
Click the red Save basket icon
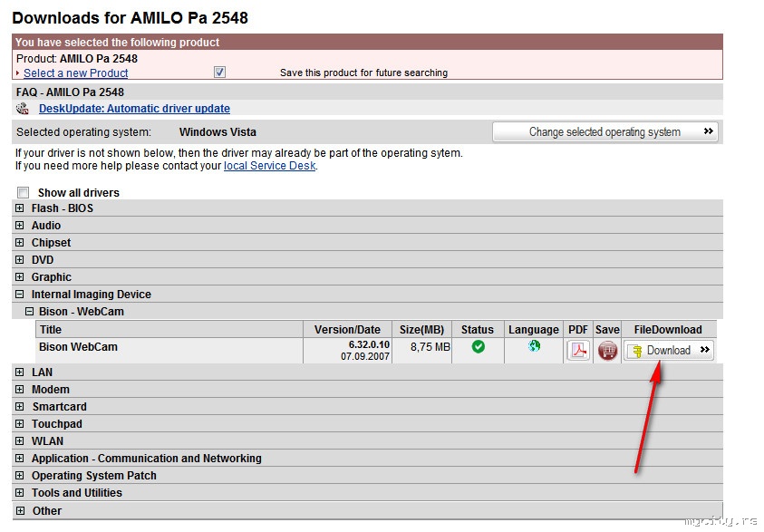click(x=607, y=350)
